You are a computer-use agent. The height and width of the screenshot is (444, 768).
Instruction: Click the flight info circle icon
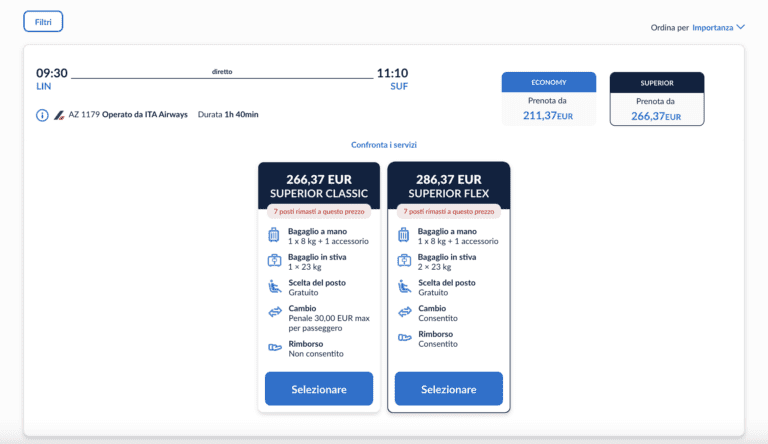[x=42, y=115]
